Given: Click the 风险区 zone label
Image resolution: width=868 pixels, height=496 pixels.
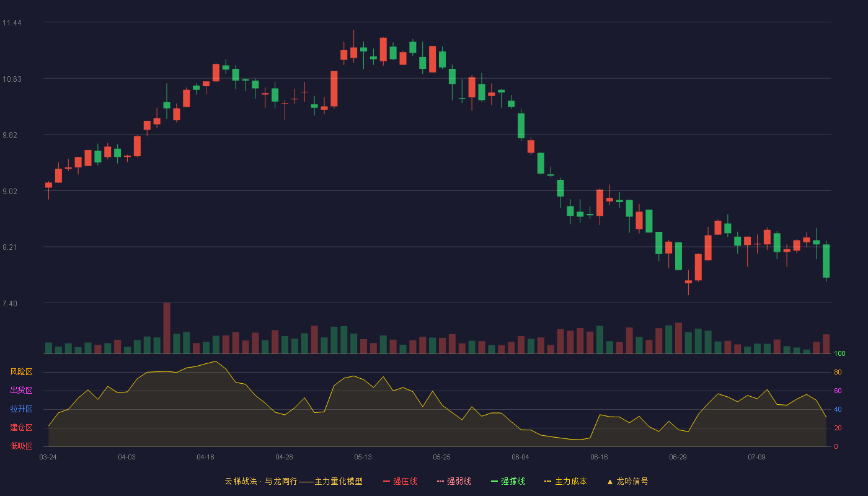Looking at the screenshot, I should pyautogui.click(x=21, y=372).
